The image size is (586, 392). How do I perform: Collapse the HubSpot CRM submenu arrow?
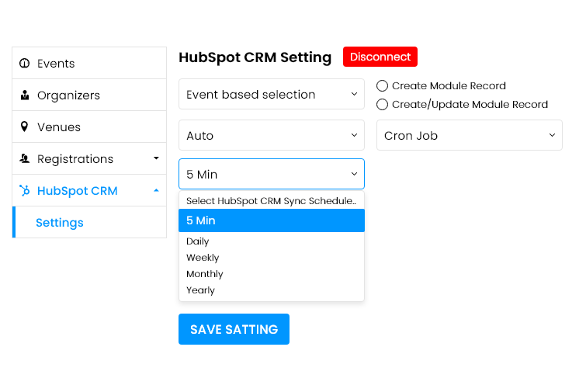tap(156, 190)
